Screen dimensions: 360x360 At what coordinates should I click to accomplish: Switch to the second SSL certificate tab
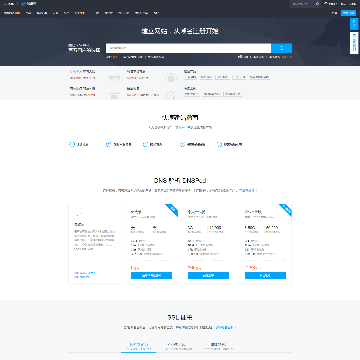point(180,346)
